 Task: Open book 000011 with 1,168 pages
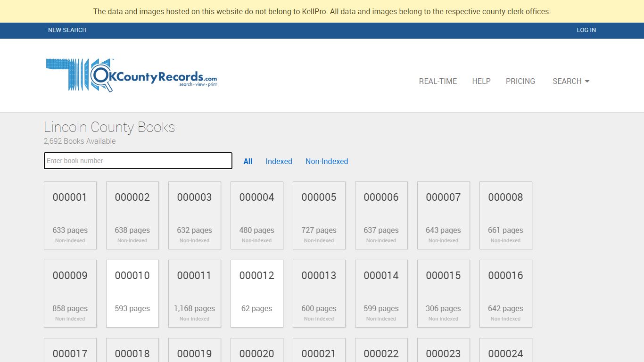[195, 294]
